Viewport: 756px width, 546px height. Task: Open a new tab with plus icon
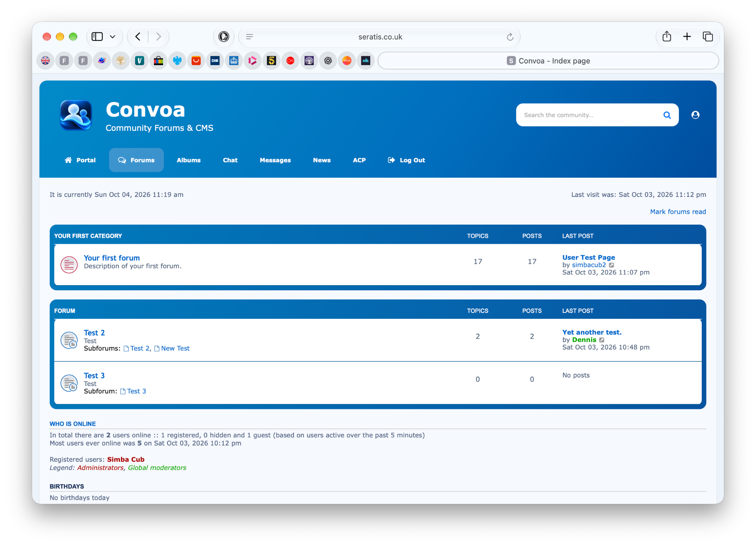tap(687, 37)
